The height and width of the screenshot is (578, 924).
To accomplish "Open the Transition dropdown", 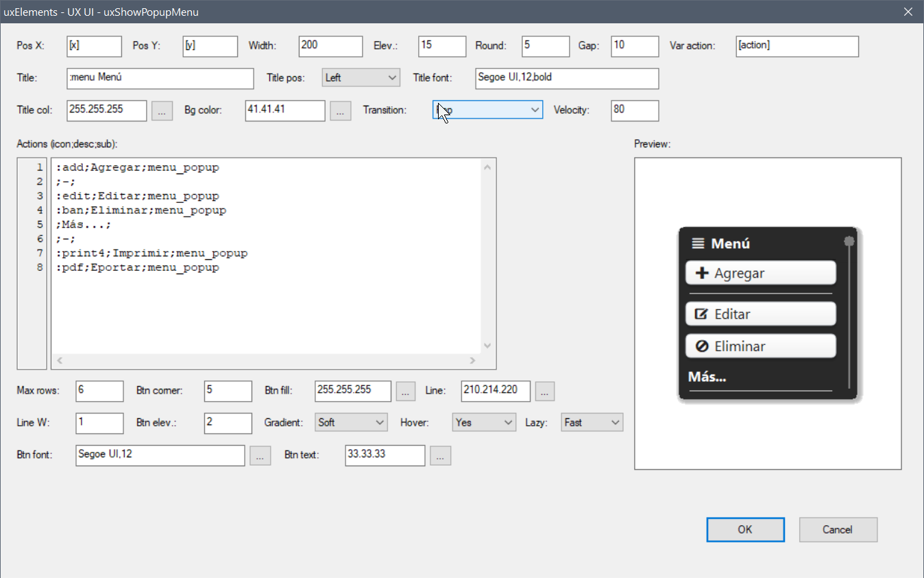I will tap(488, 110).
